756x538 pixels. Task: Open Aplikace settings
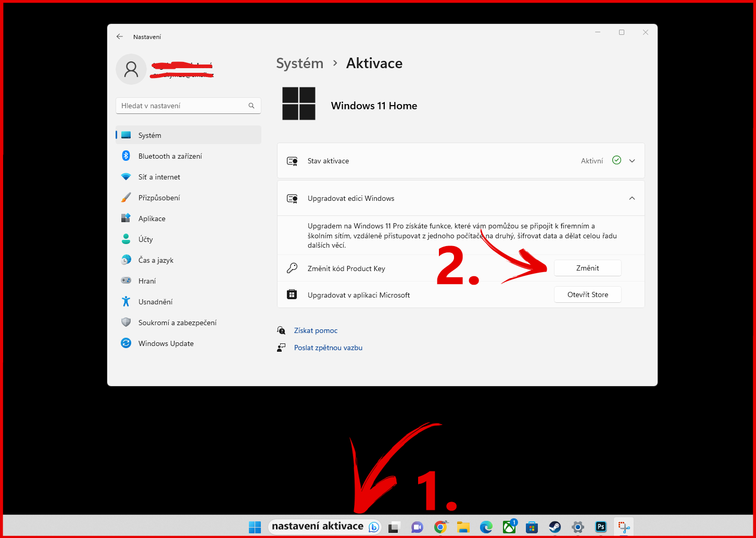(188, 219)
